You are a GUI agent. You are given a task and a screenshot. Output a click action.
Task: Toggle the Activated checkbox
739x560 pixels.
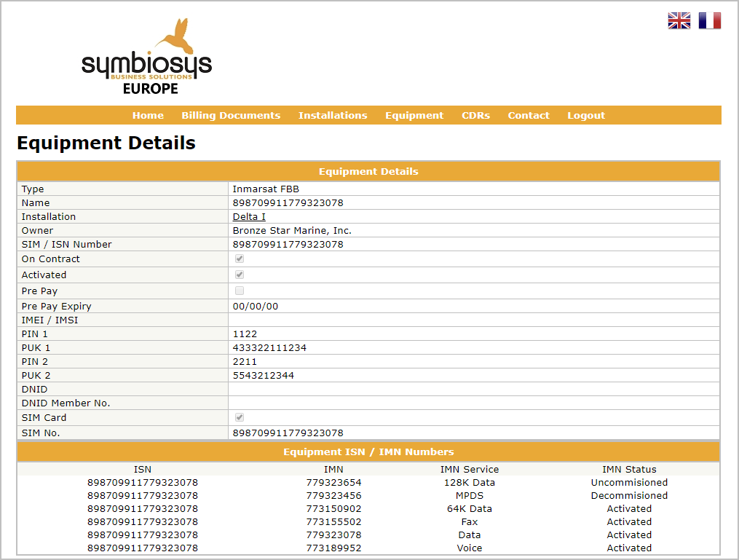click(x=240, y=275)
